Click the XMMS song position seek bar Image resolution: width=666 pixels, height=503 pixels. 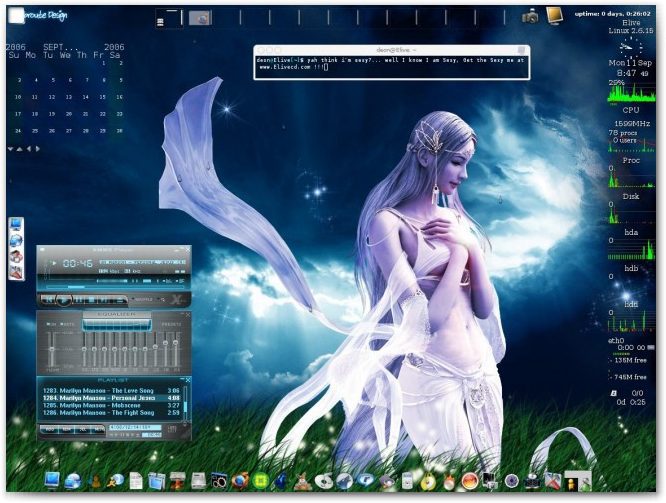click(115, 287)
